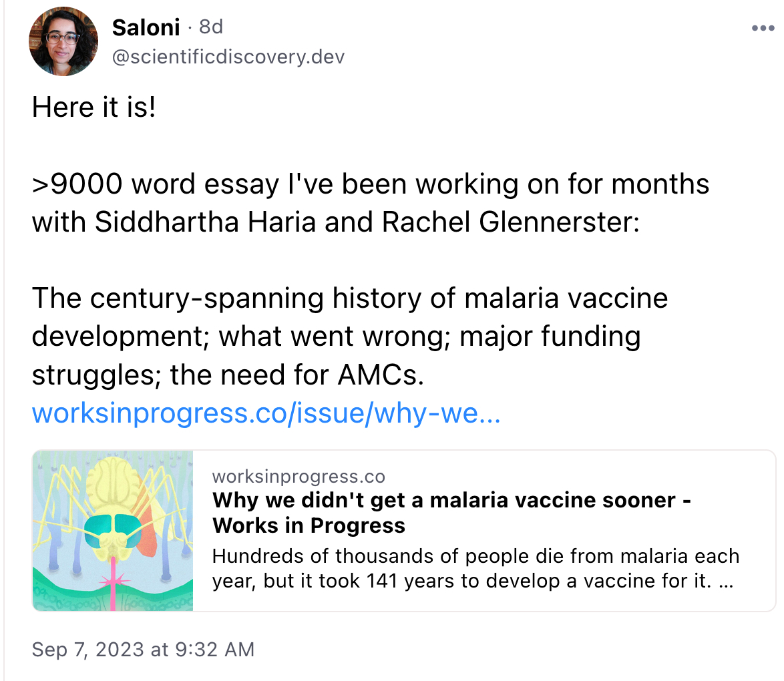Open the "Sep 7, 2023 at 9:32 AM" timestamp
Screen dimensions: 784x681
pyautogui.click(x=143, y=649)
